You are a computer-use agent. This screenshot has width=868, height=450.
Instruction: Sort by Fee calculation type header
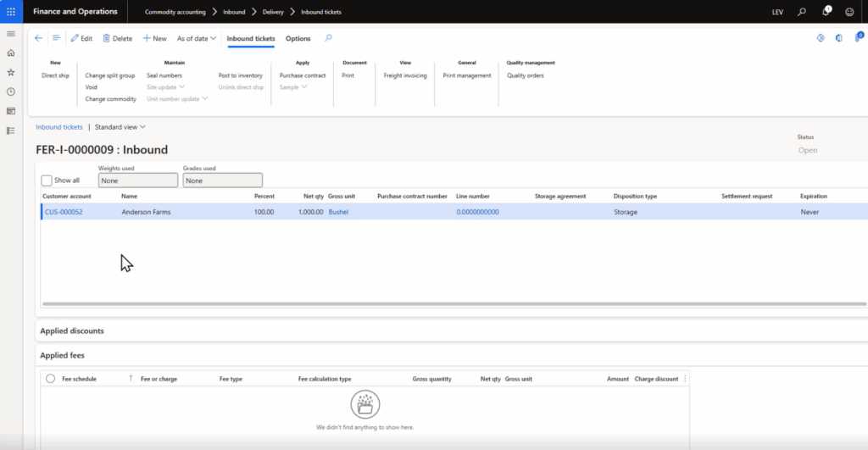pos(325,379)
